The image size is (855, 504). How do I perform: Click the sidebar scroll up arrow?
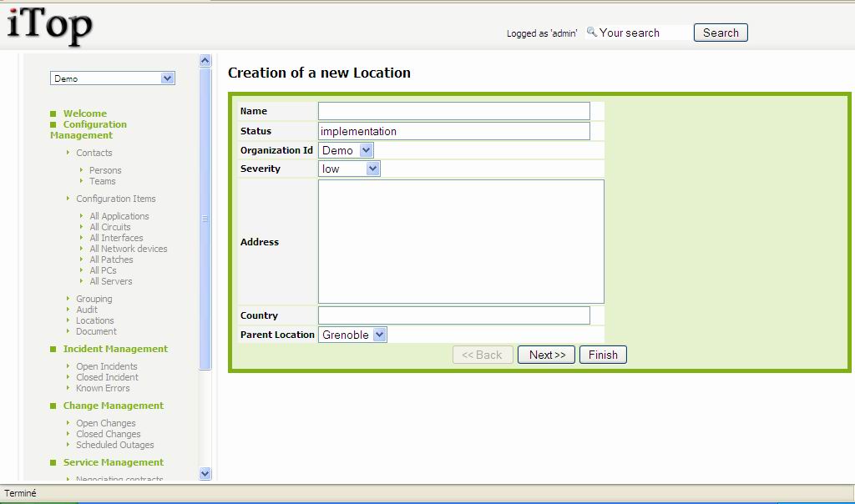pyautogui.click(x=205, y=60)
